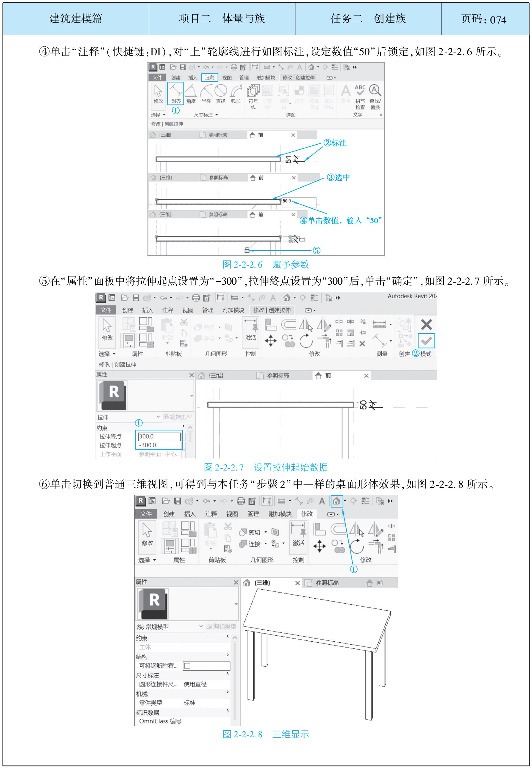Open the 文件 menu in figure 2-2-2.8
The height and width of the screenshot is (768, 532).
pyautogui.click(x=146, y=514)
